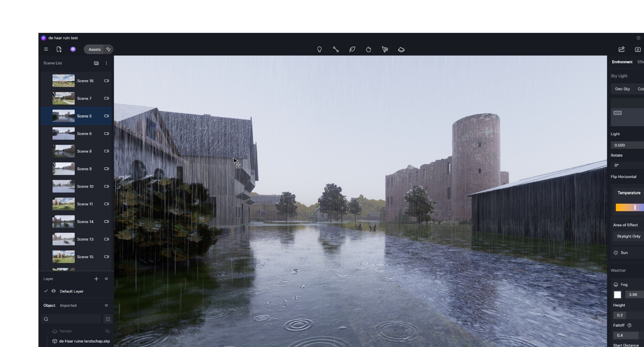
Task: Select the Geo Sky tab
Action: 622,89
